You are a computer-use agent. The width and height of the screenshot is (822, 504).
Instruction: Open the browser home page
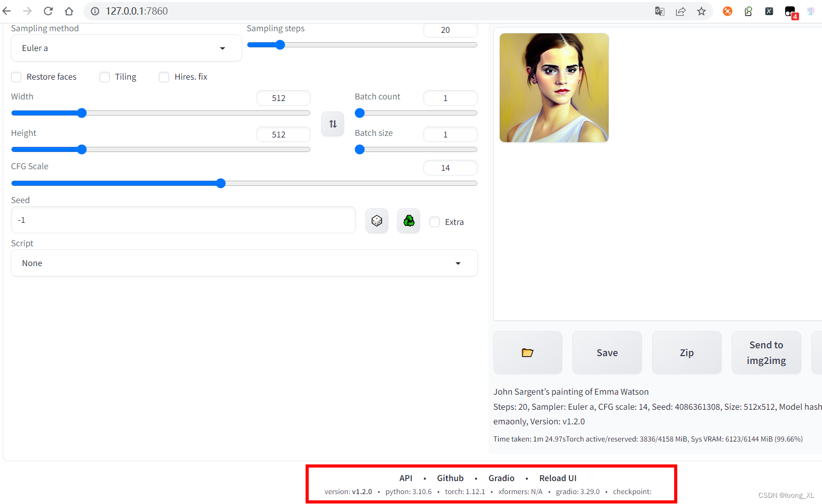(69, 11)
